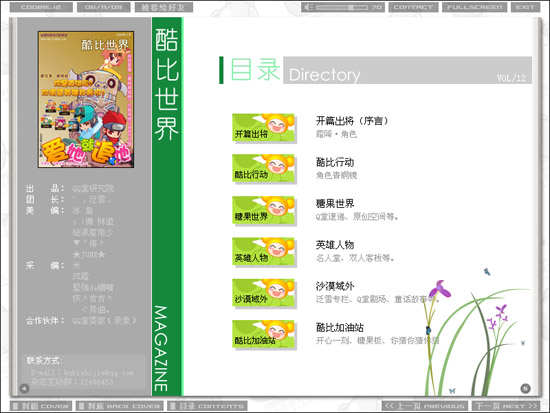Click the 出品 producer credit line
The image size is (550, 413).
click(69, 188)
